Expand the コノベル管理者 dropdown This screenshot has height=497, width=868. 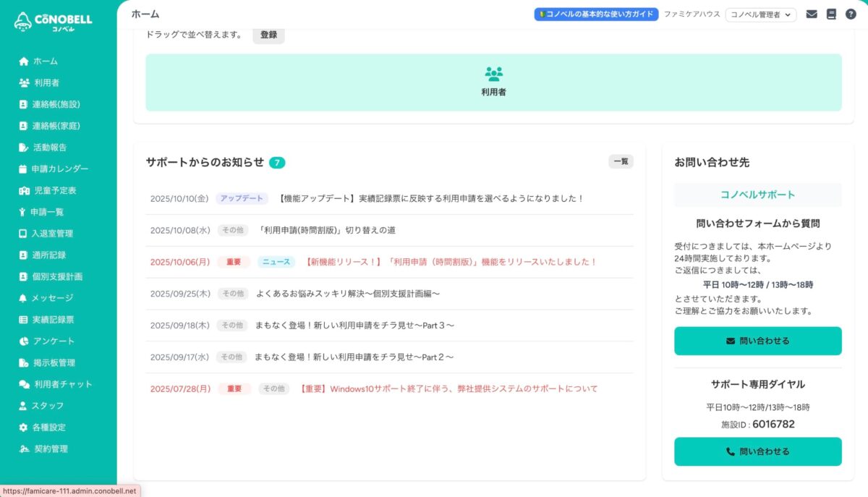[x=760, y=14]
